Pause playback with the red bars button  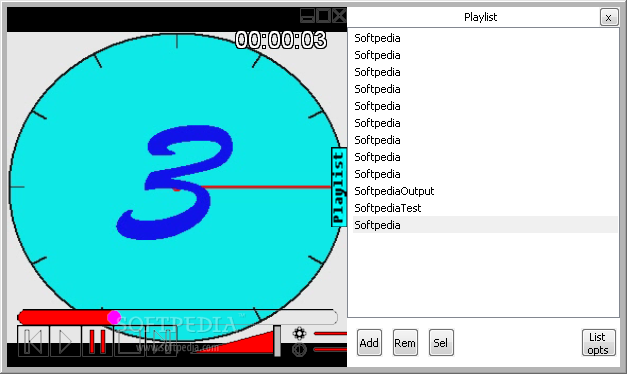98,341
